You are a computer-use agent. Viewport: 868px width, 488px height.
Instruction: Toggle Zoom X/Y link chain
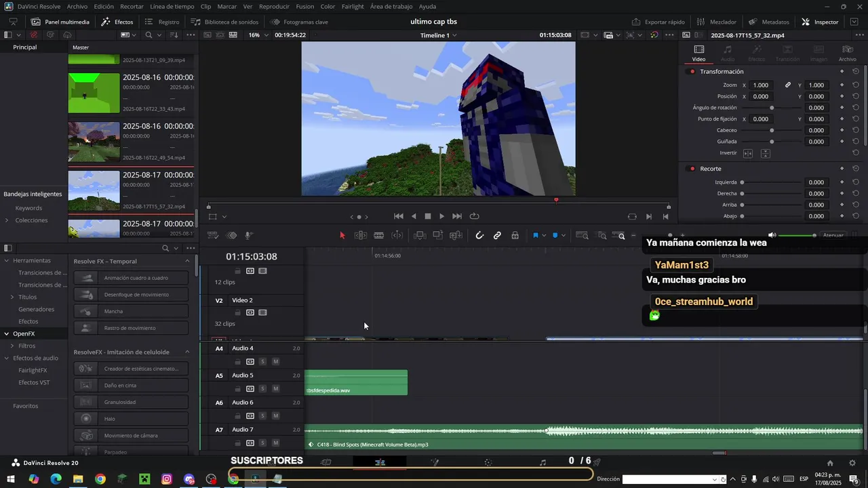point(788,85)
